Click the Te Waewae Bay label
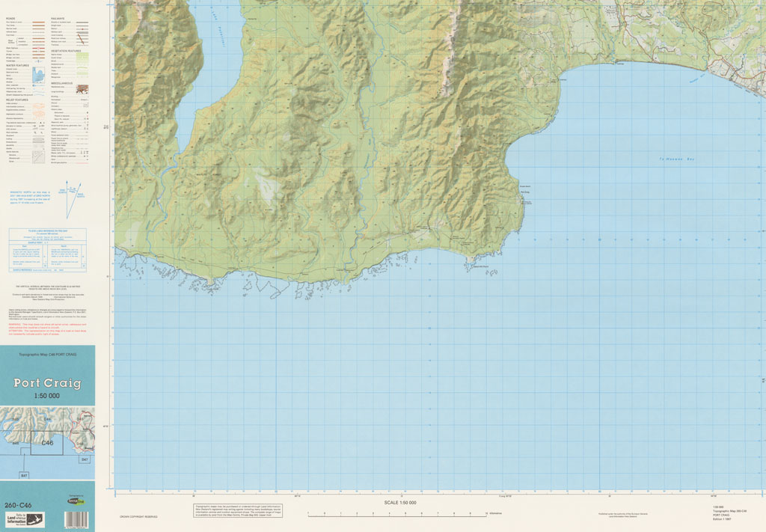This screenshot has height=532, width=766. [675, 159]
